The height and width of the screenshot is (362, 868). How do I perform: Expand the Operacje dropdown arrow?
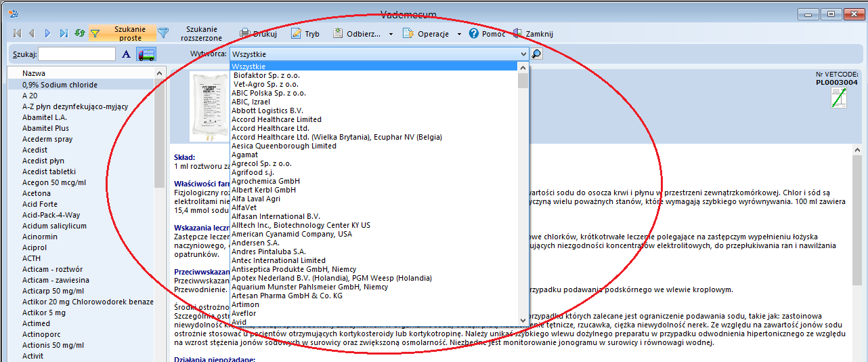click(x=459, y=34)
